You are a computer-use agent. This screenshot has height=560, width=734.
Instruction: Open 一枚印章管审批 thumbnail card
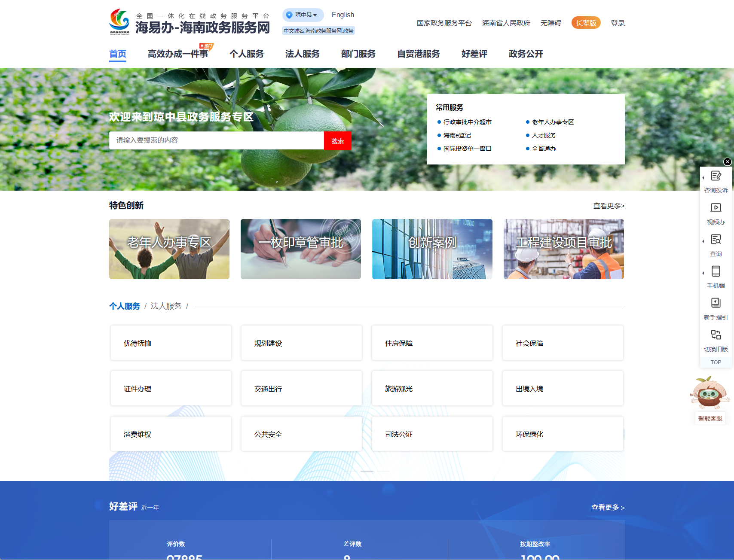[x=301, y=249]
